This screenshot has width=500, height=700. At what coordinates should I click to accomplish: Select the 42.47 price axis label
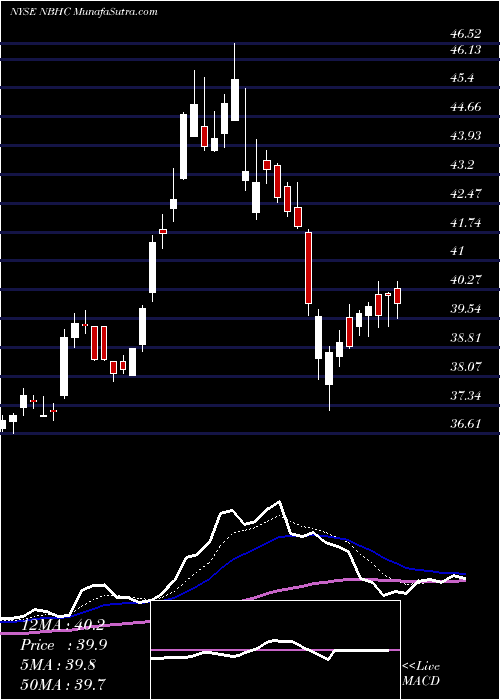click(465, 194)
